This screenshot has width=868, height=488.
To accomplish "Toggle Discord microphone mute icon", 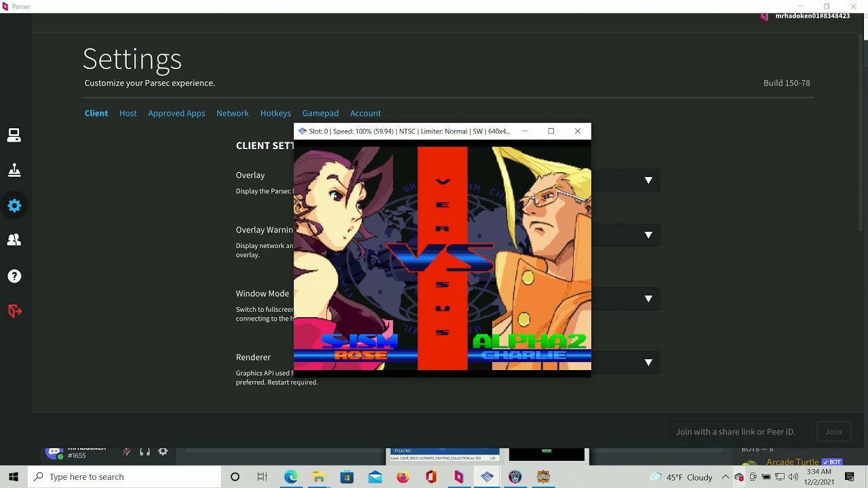I will 126,452.
